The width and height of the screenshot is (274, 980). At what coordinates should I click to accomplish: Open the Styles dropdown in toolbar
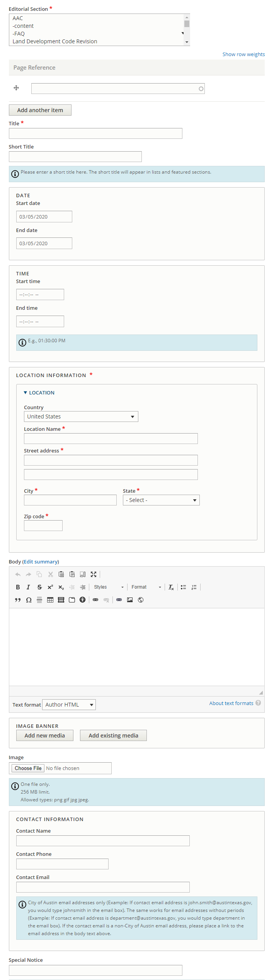[108, 587]
